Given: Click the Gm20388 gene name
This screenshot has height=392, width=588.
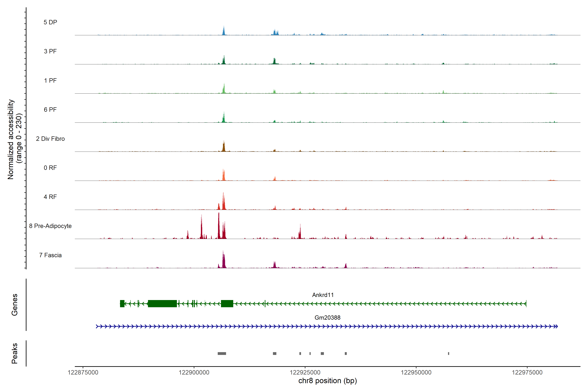Looking at the screenshot, I should tap(327, 318).
